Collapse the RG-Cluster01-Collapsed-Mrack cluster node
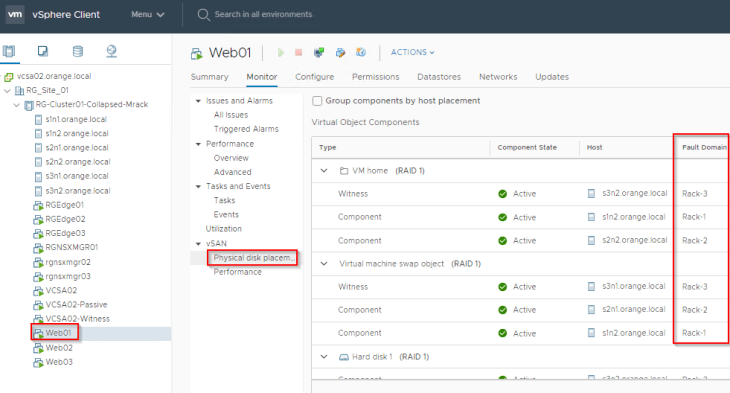This screenshot has width=730, height=393. [x=17, y=105]
